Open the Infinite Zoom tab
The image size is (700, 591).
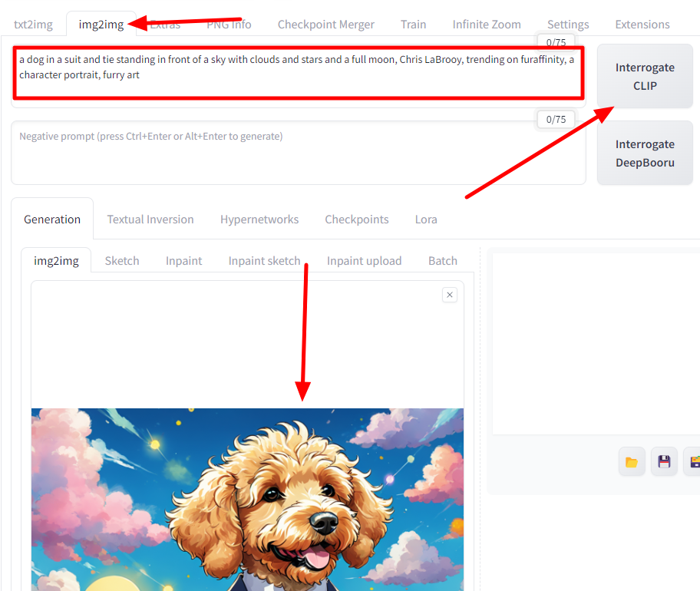tap(487, 24)
